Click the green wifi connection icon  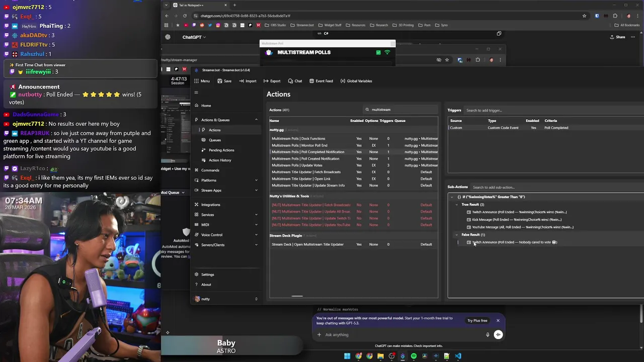pos(387,52)
